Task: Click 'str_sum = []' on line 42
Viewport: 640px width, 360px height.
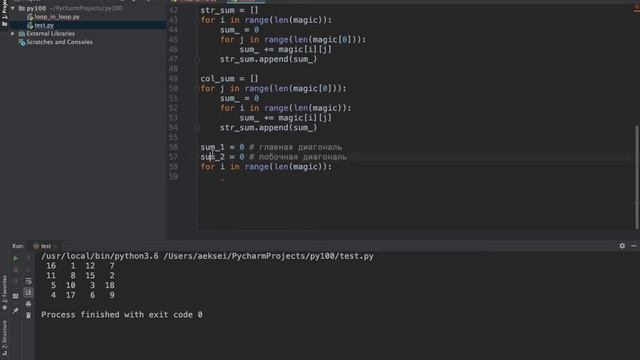Action: coord(229,10)
